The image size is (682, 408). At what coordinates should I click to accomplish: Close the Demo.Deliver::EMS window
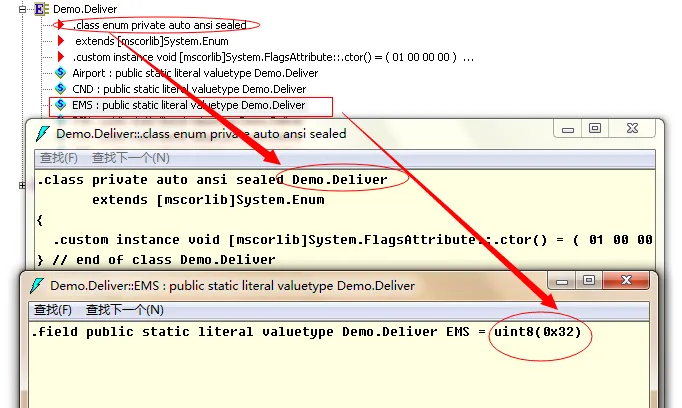pyautogui.click(x=626, y=281)
